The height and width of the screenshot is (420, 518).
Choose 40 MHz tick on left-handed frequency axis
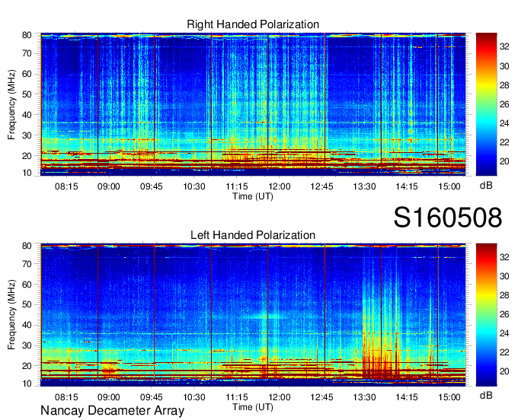coord(27,325)
